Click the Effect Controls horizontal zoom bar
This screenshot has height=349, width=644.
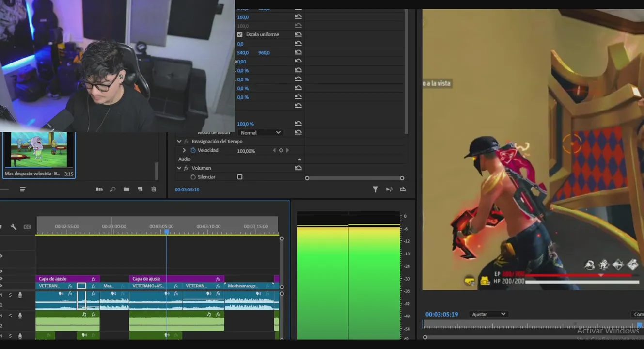point(354,178)
